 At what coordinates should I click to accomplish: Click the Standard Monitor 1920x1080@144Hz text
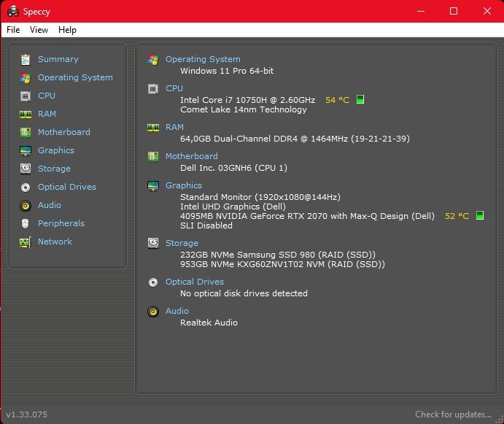point(260,197)
